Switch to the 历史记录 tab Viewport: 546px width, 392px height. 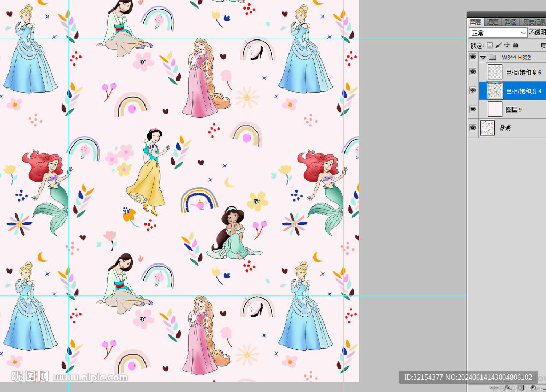tap(533, 22)
